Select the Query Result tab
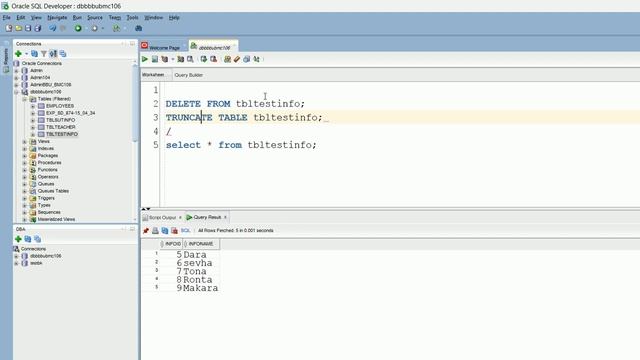640x360 pixels. coord(207,217)
